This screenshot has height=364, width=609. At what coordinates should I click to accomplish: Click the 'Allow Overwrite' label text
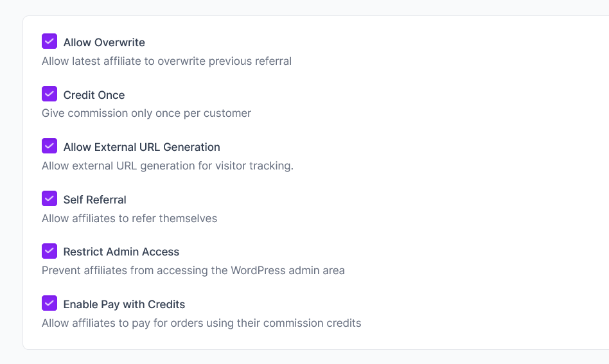point(104,42)
